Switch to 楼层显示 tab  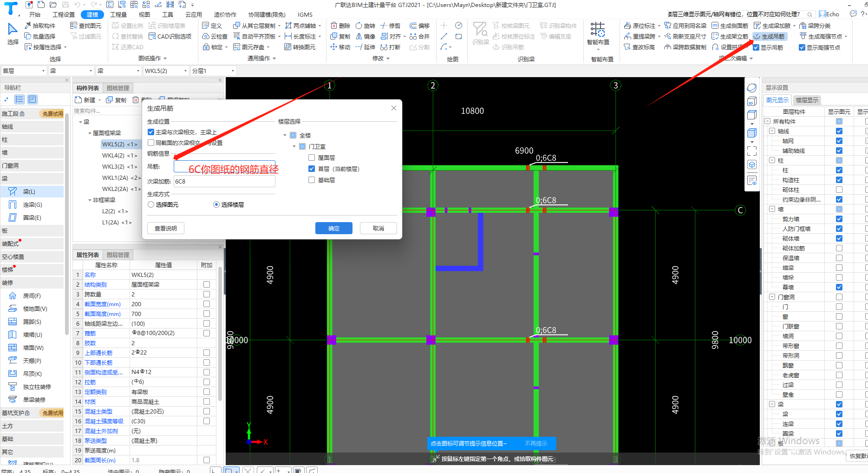pos(807,100)
